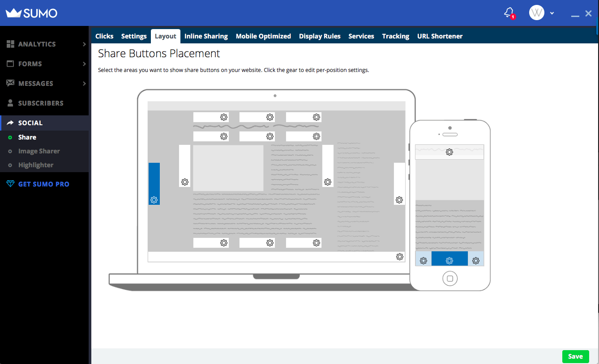
Task: Open Highlighter under Social
Action: point(36,165)
